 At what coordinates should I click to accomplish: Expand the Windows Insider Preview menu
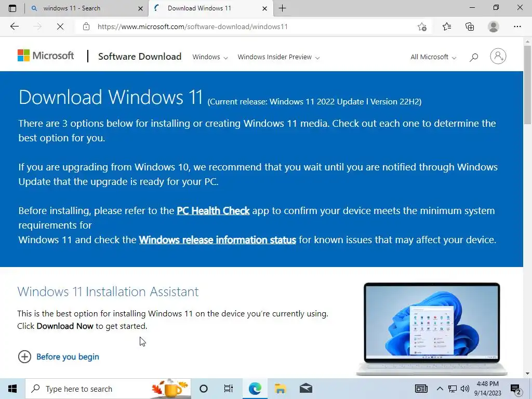pyautogui.click(x=278, y=57)
